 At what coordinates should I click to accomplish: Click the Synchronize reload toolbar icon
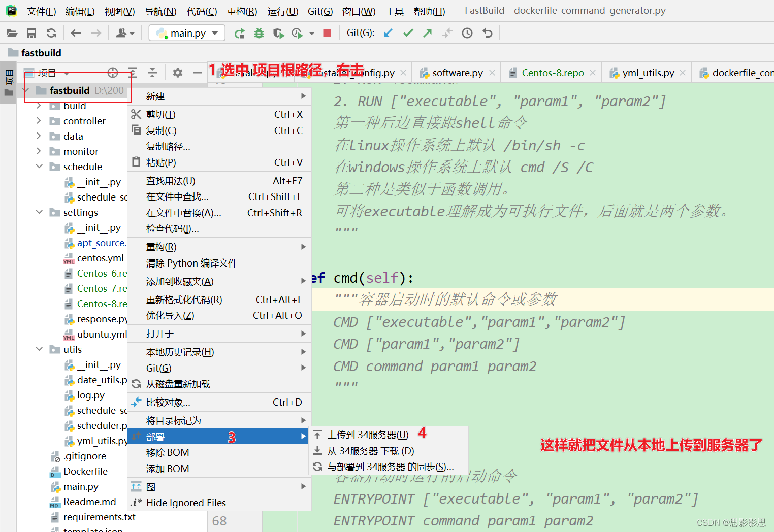tap(51, 33)
